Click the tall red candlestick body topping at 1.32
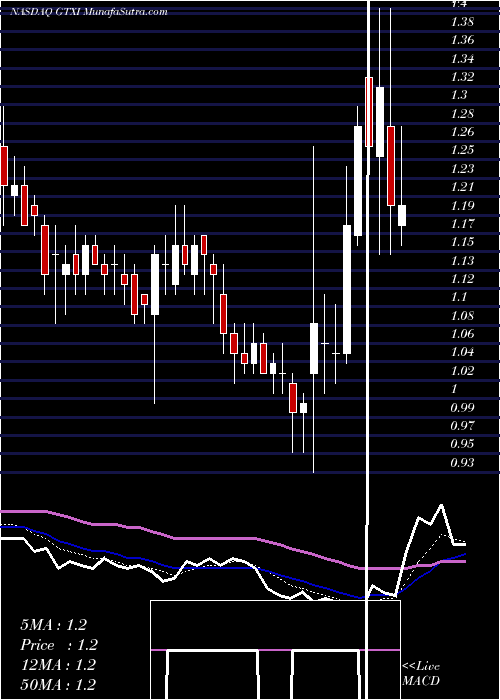The image size is (500, 700). (x=369, y=112)
